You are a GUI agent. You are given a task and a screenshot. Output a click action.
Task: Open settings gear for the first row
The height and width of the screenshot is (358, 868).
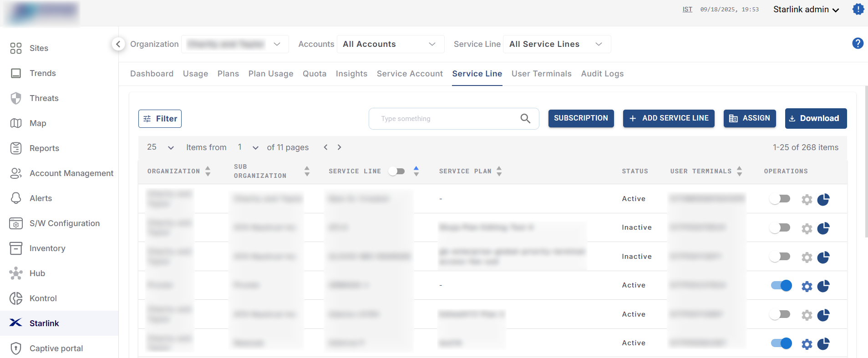coord(807,199)
